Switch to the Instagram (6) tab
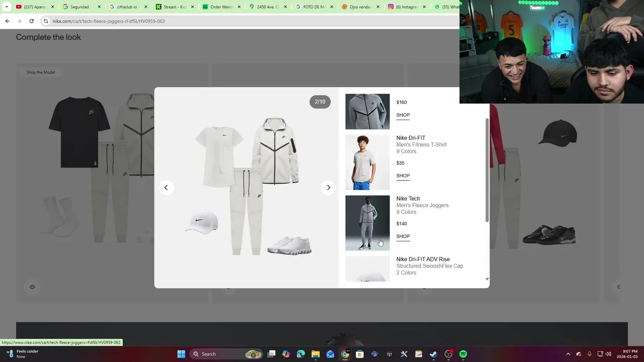 click(x=406, y=7)
